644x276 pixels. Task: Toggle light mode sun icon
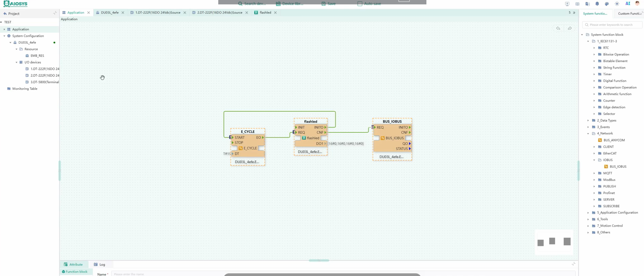[617, 4]
